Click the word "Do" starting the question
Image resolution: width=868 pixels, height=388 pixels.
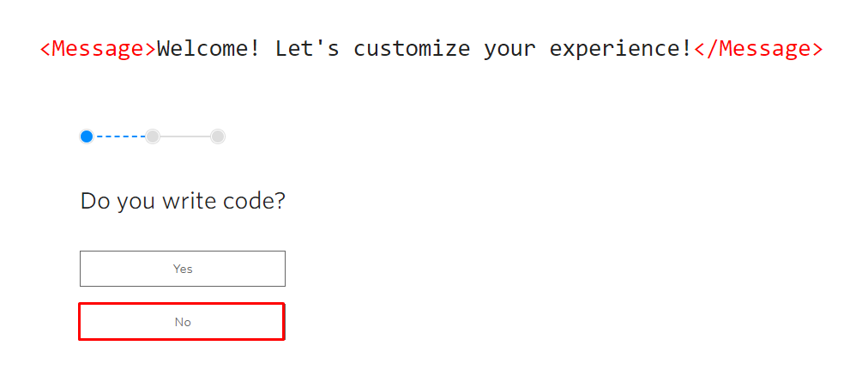pos(93,202)
